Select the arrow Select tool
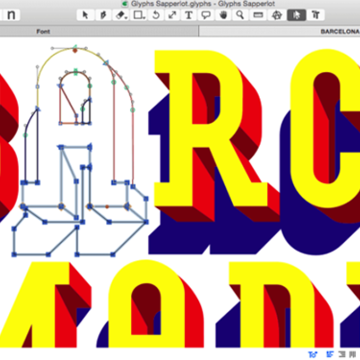 (86, 15)
